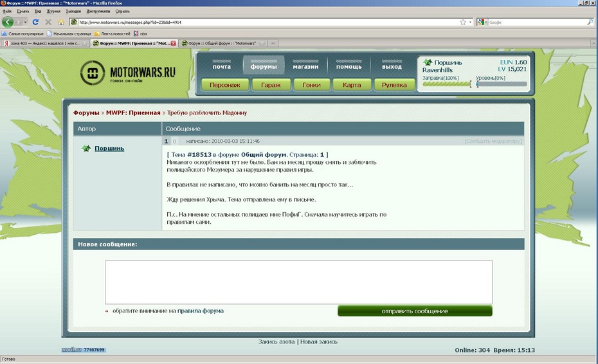Image resolution: width=598 pixels, height=364 pixels.
Task: Click the Stop loading X icon
Action: pos(48,22)
